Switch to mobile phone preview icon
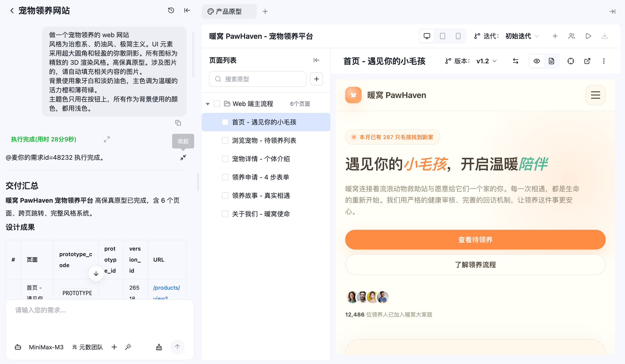The height and width of the screenshot is (364, 625). 458,36
